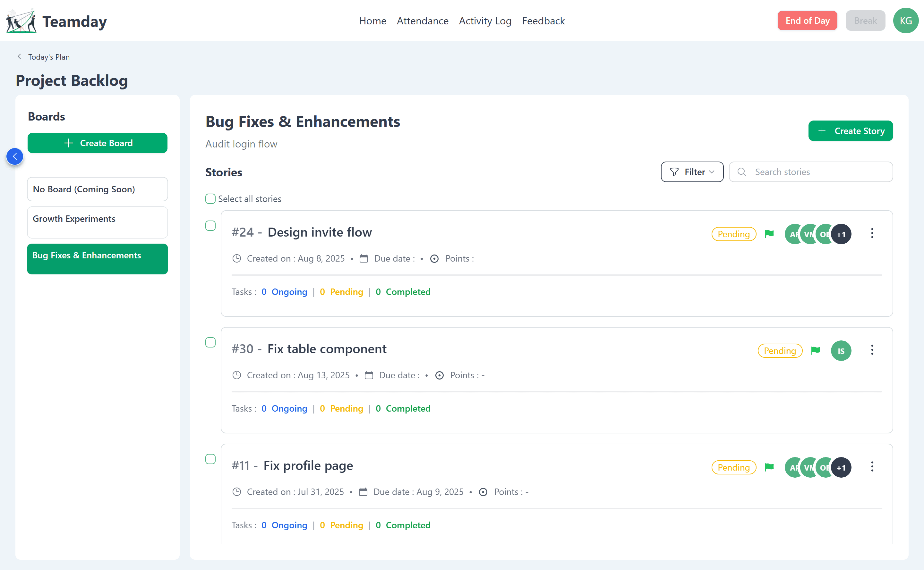Open the Activity Log nav item
This screenshot has width=924, height=577.
(x=485, y=21)
